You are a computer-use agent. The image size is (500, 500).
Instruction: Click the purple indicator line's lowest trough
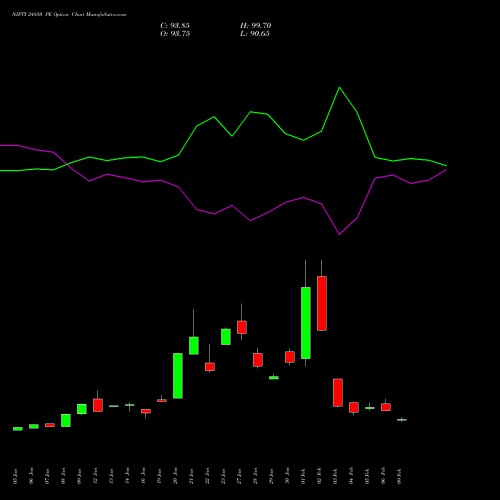339,234
